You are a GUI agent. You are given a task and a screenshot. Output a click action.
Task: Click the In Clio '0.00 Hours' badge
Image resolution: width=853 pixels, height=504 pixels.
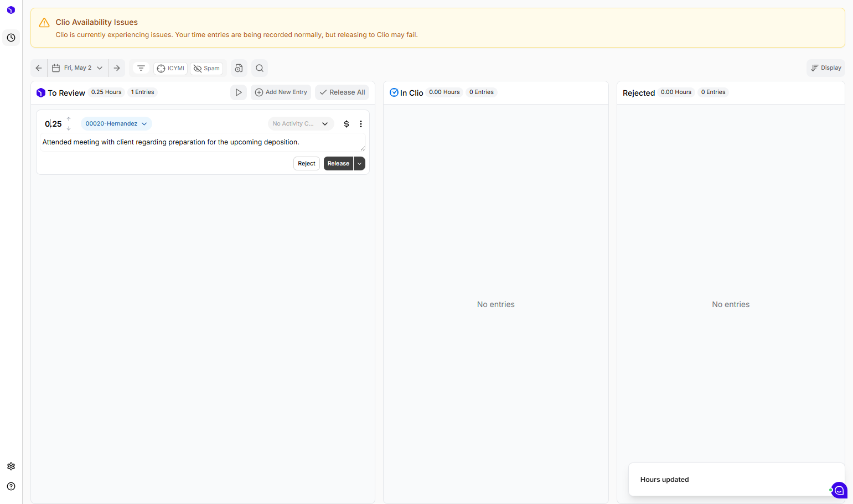click(444, 92)
